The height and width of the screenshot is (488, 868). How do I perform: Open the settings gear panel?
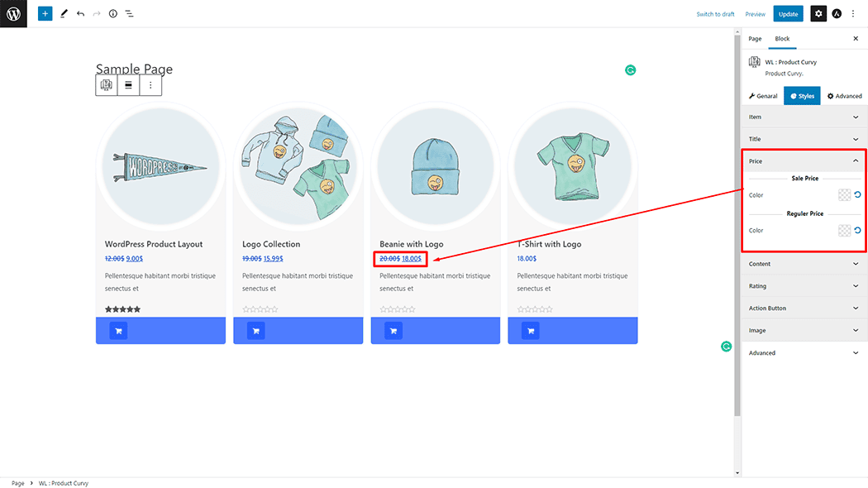[x=818, y=14]
